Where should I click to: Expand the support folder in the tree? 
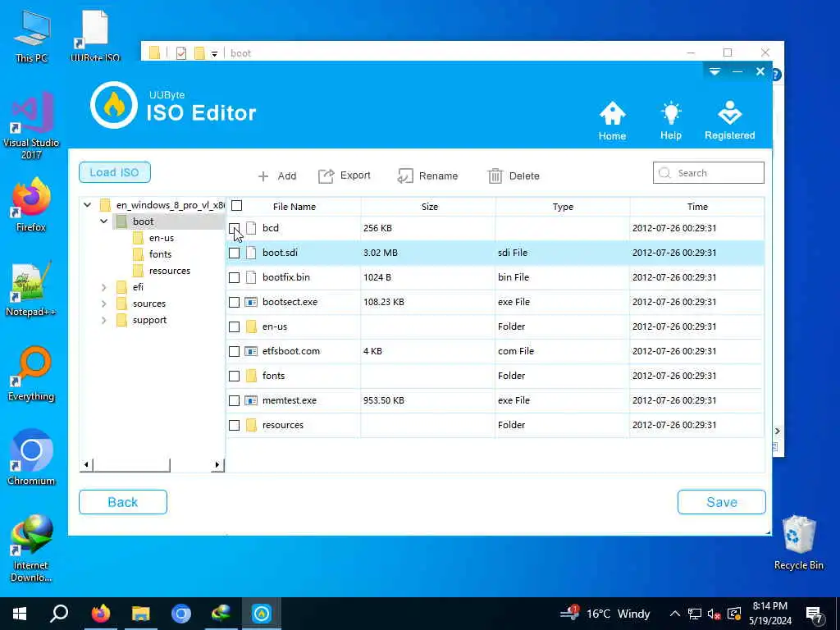pos(104,321)
